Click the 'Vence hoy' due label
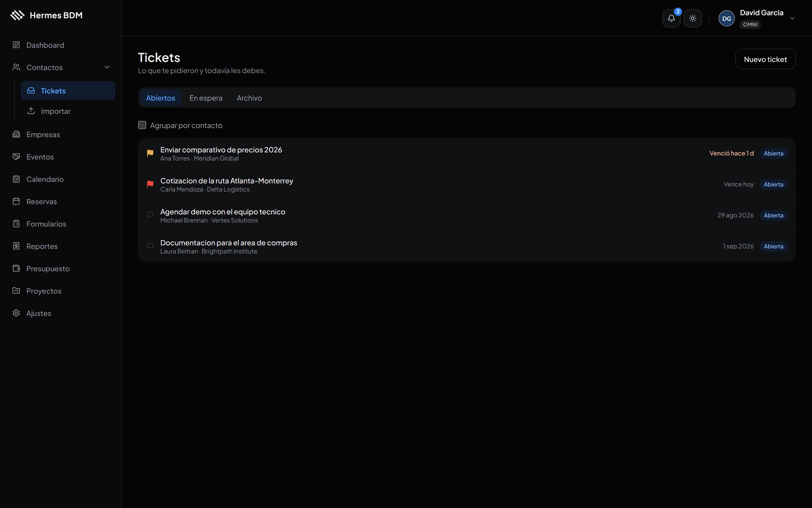The width and height of the screenshot is (812, 508). (x=738, y=184)
